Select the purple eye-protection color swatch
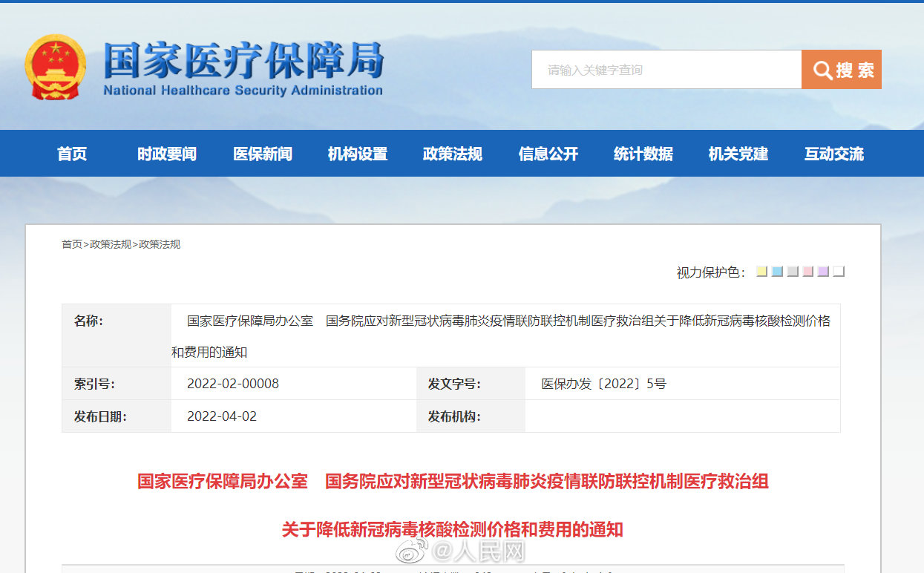 tap(823, 271)
